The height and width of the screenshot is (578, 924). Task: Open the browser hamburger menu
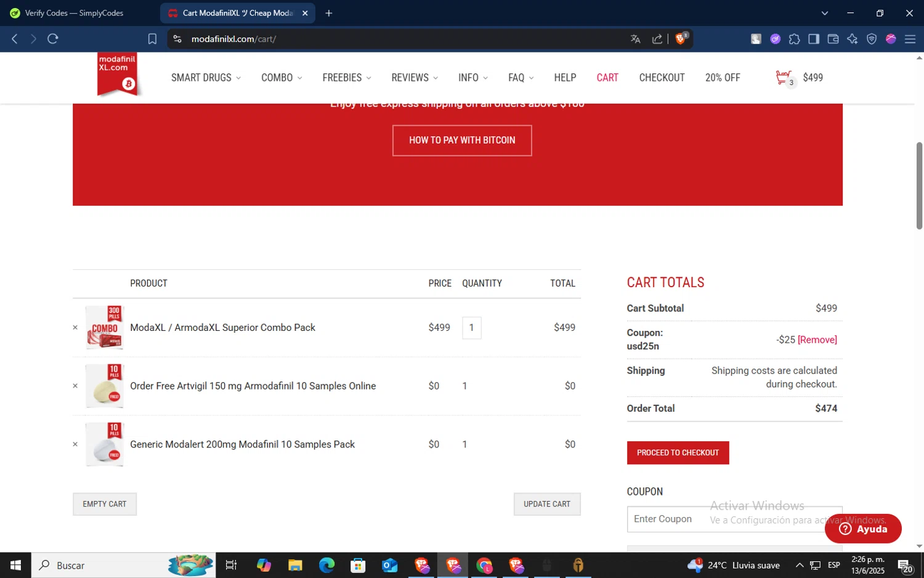(x=910, y=39)
